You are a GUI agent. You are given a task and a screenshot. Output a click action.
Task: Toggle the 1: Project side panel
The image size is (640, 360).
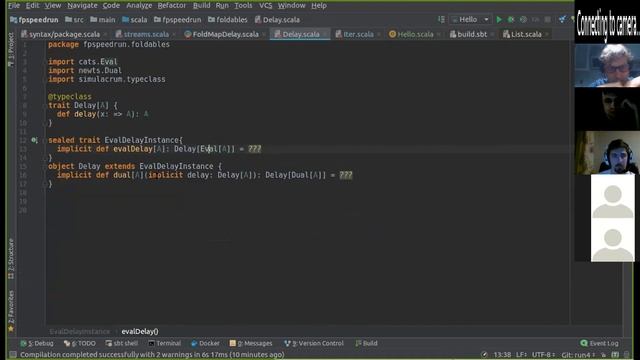(x=11, y=50)
